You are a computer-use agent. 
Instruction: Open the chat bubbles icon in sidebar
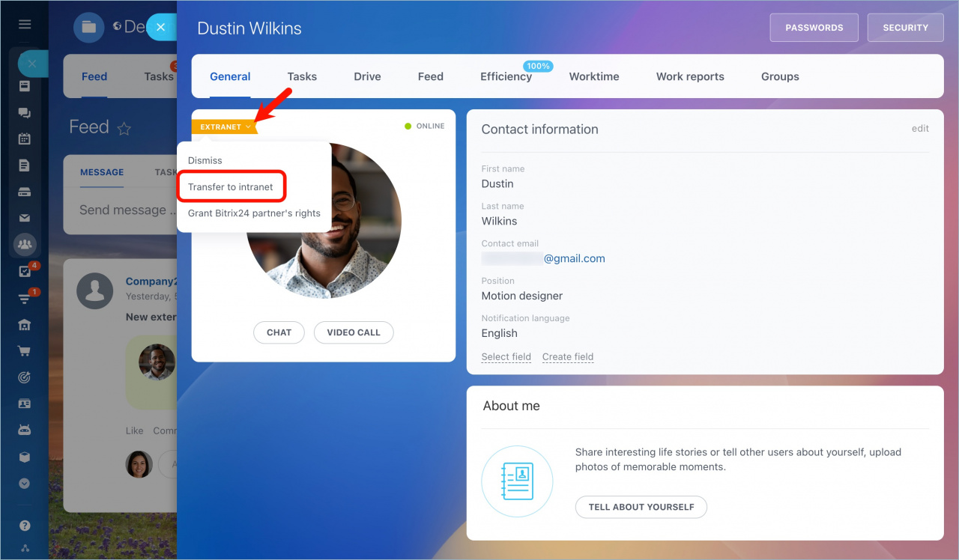click(x=25, y=113)
